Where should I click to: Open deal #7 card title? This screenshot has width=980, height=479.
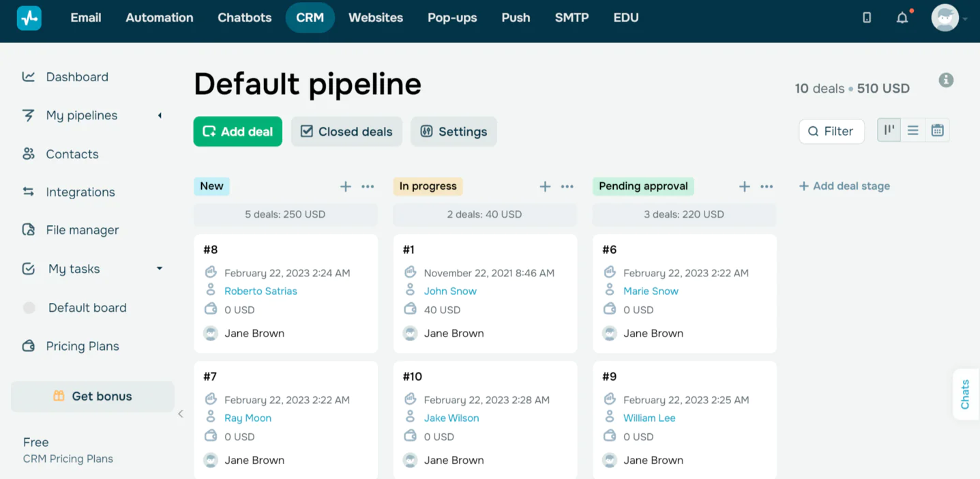210,377
